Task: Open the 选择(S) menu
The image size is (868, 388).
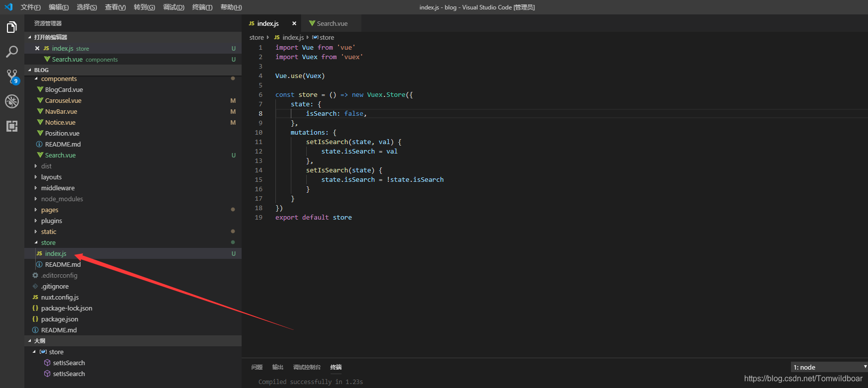Action: point(87,7)
